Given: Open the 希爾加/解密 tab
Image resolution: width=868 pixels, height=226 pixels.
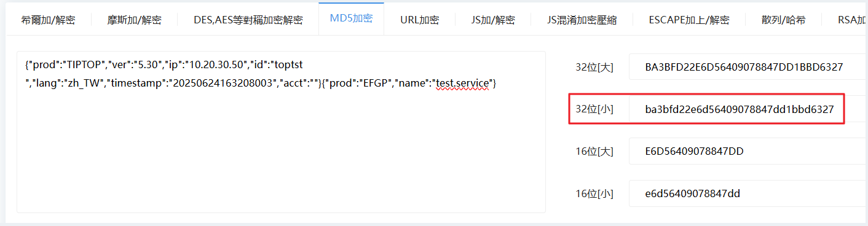Looking at the screenshot, I should pyautogui.click(x=48, y=20).
